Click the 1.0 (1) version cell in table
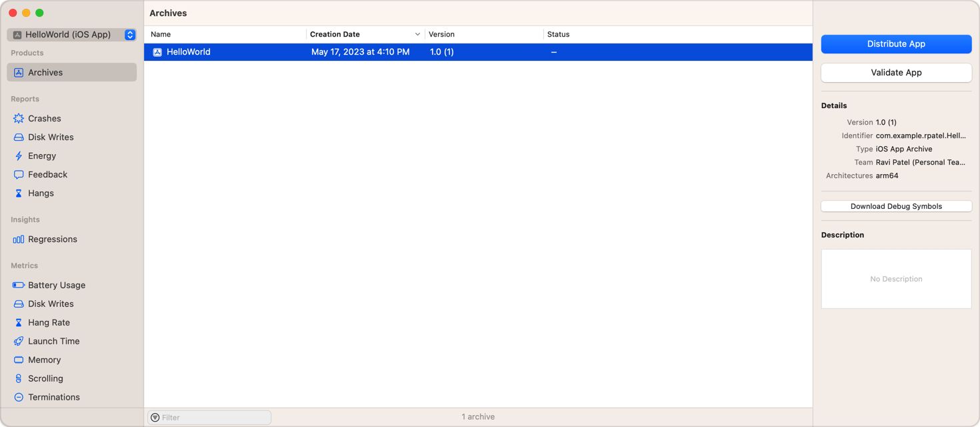 pyautogui.click(x=442, y=52)
